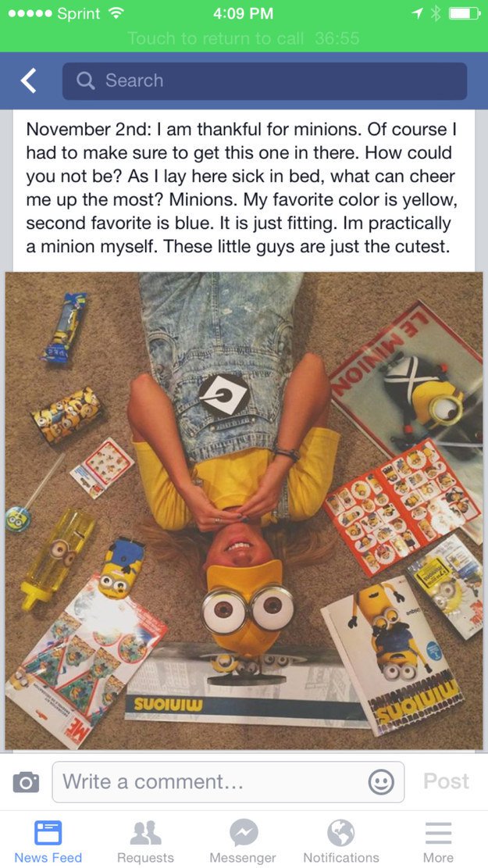Click the Post button
The width and height of the screenshot is (488, 868).
click(x=446, y=781)
